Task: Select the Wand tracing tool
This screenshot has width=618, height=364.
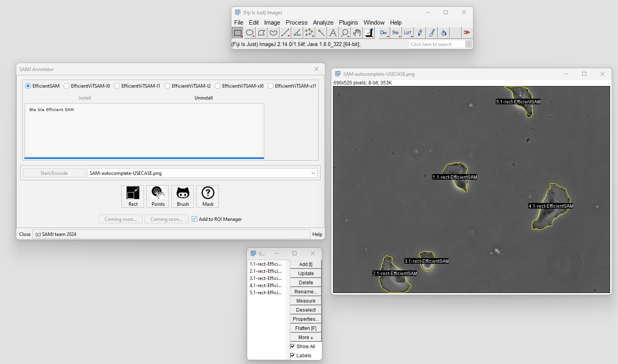Action: 321,33
